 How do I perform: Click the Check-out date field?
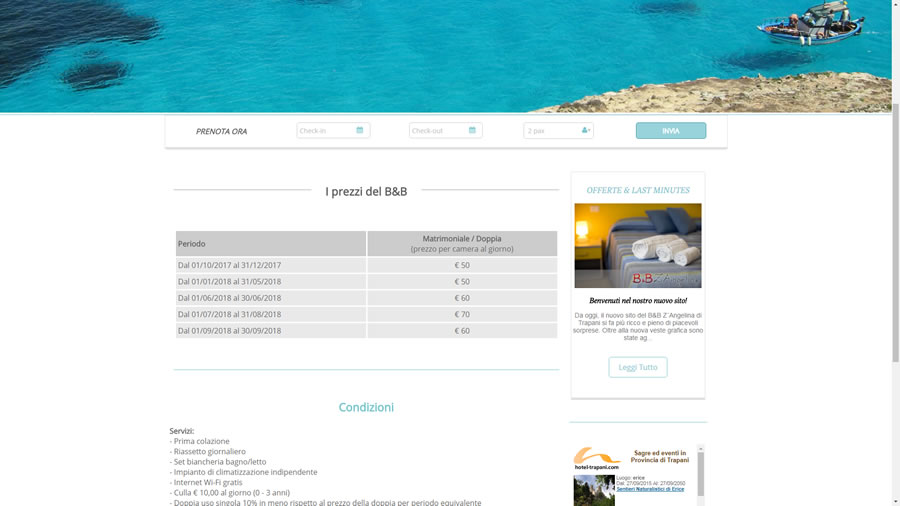click(x=445, y=130)
